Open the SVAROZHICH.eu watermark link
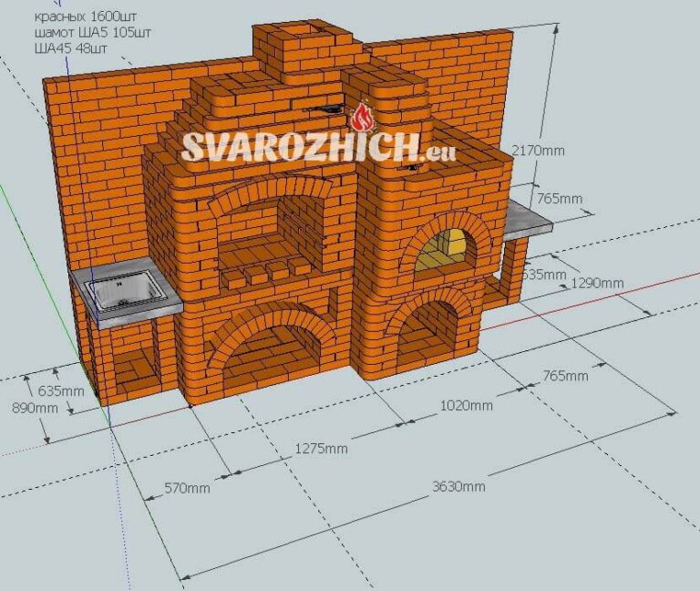The height and width of the screenshot is (591, 700). 317,146
